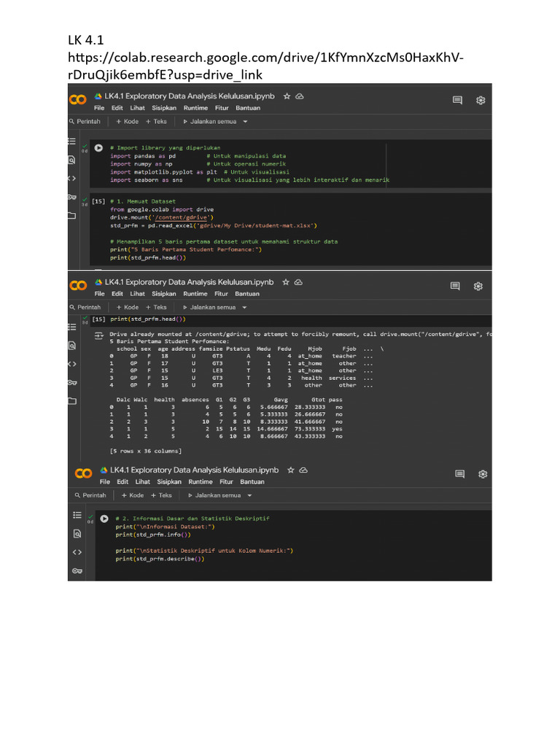Open Lihat menu above the Statistik Deskriptif cell
Image resolution: width=560 pixels, height=747 pixels.
click(142, 481)
